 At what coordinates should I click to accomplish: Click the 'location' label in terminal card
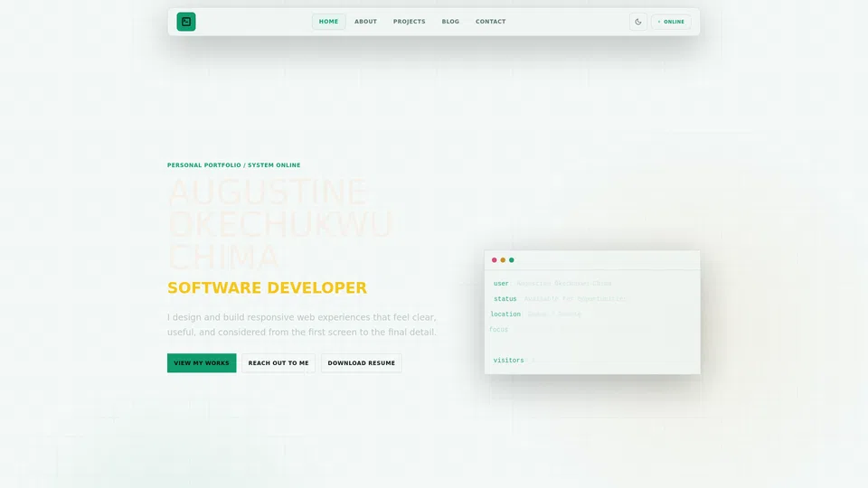[x=505, y=314]
